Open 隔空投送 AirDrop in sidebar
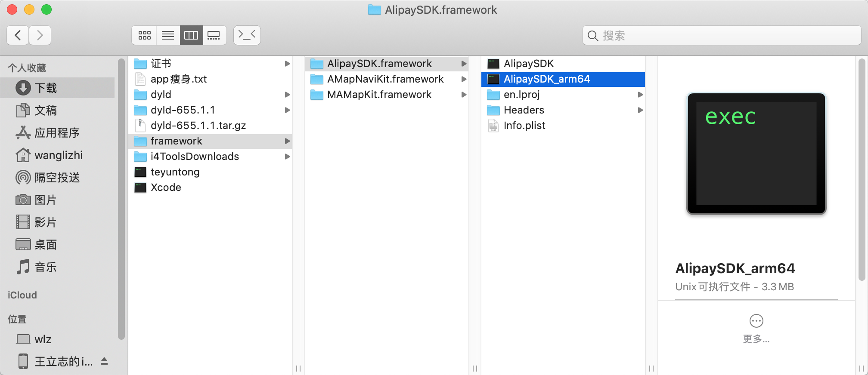 (x=57, y=178)
